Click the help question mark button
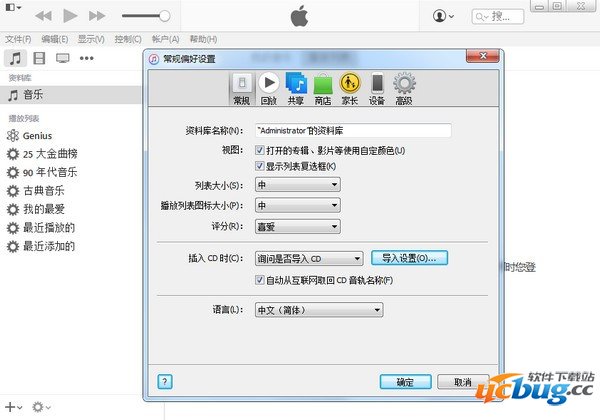This screenshot has width=600, height=420. (165, 381)
